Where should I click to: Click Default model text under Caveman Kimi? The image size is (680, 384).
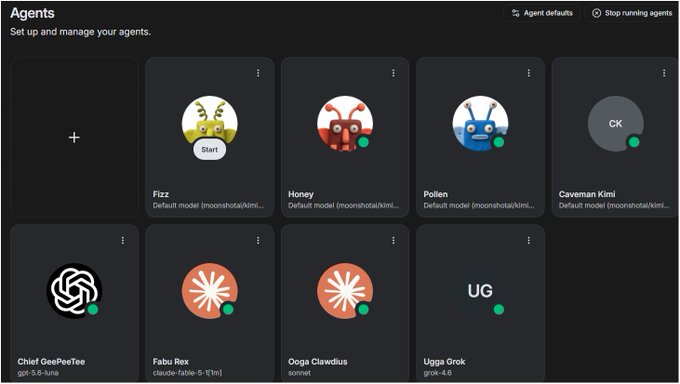pos(614,205)
